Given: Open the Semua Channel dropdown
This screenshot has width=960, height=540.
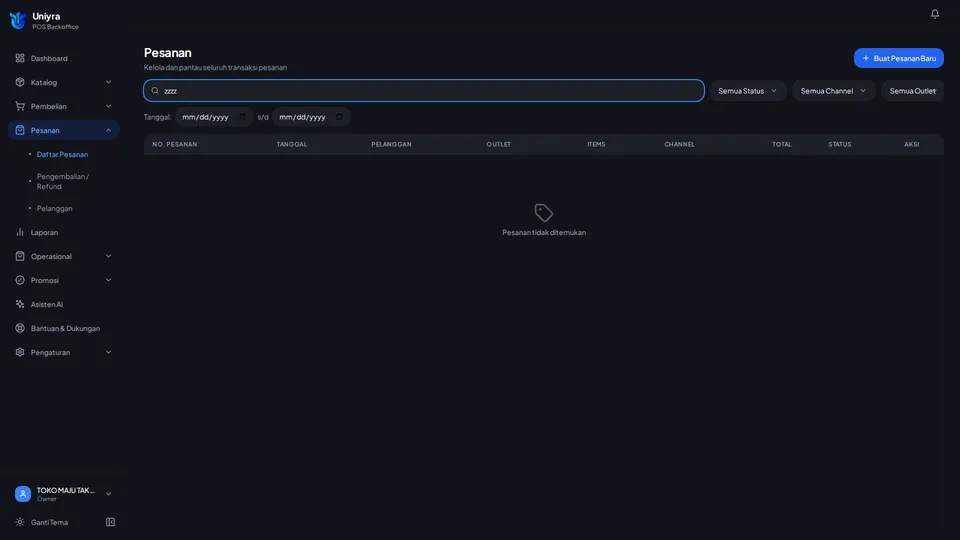Looking at the screenshot, I should (x=833, y=91).
